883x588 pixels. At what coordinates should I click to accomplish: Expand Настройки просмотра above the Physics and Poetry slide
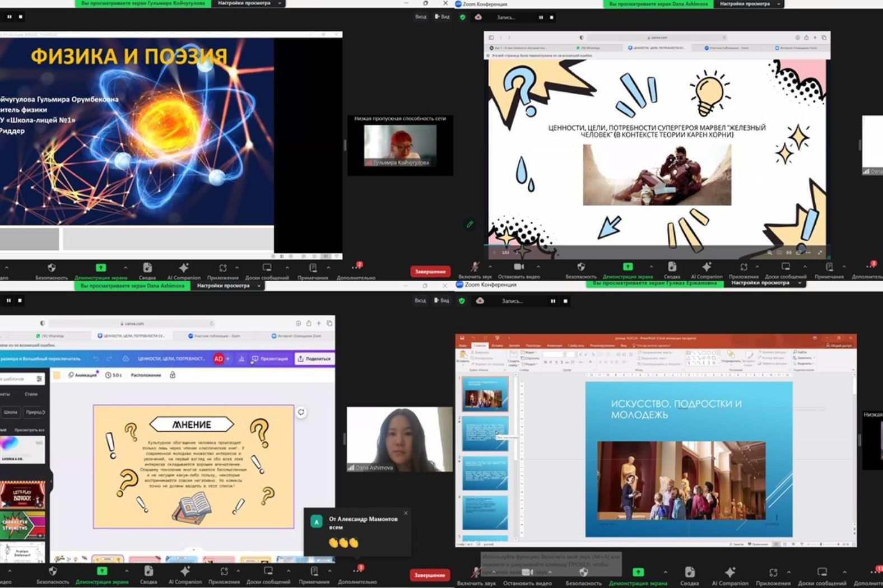coord(249,3)
